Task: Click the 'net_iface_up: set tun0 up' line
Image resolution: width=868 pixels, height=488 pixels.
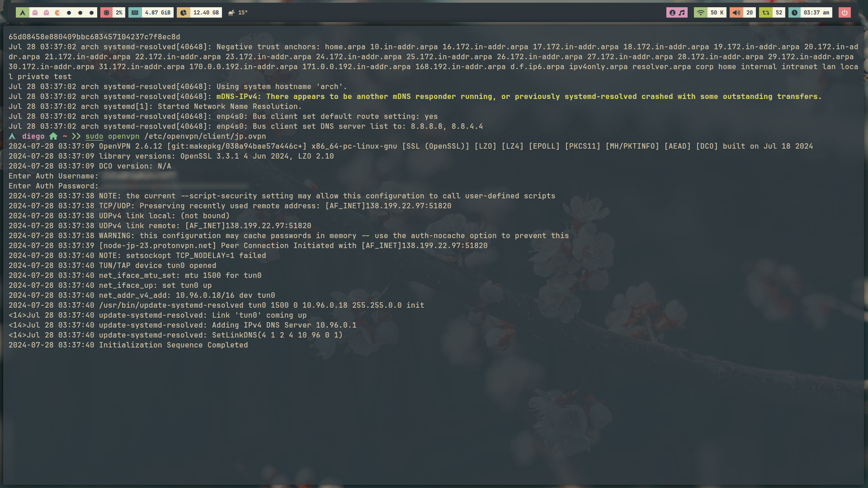Action: (x=110, y=286)
